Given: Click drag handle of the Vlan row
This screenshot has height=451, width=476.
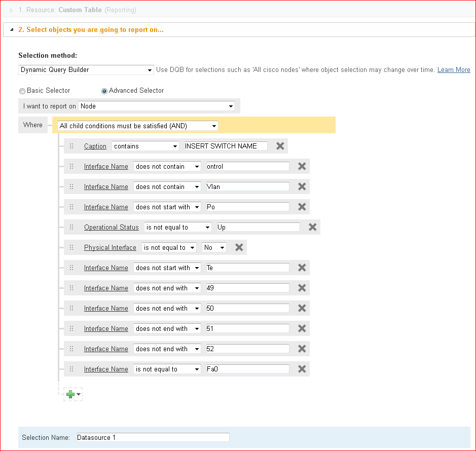Looking at the screenshot, I should pyautogui.click(x=71, y=186).
